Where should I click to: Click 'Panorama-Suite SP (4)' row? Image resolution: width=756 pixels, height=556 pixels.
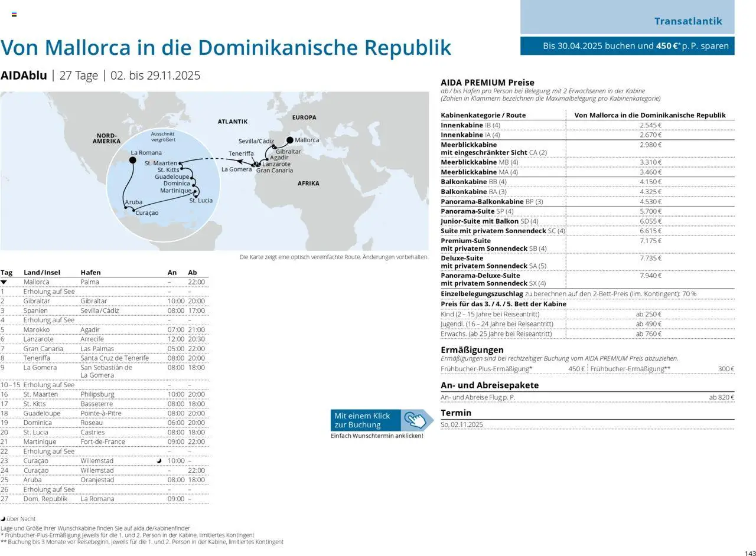pos(588,211)
